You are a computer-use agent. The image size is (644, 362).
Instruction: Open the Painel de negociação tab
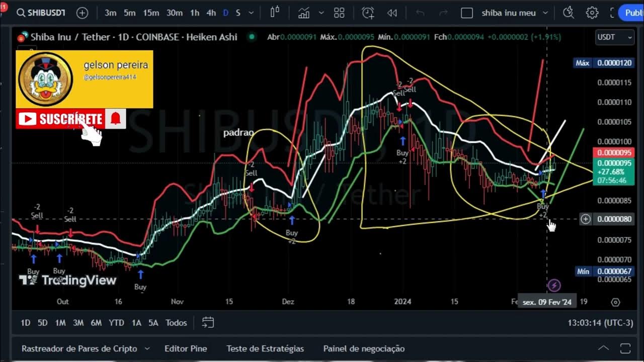click(x=364, y=348)
